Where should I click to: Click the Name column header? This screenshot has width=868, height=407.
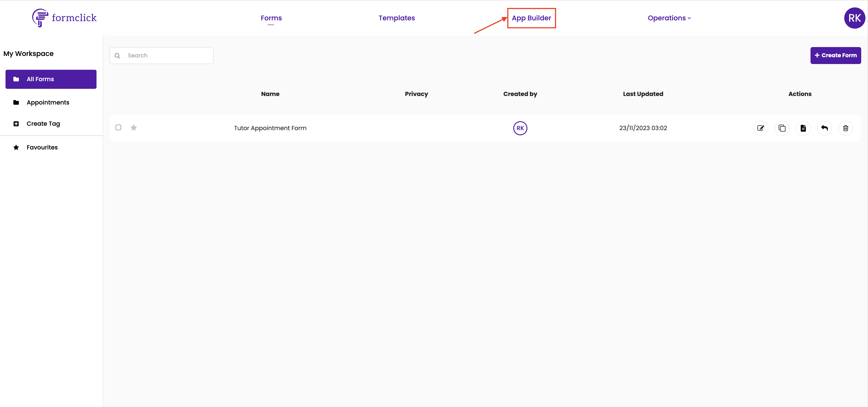270,94
